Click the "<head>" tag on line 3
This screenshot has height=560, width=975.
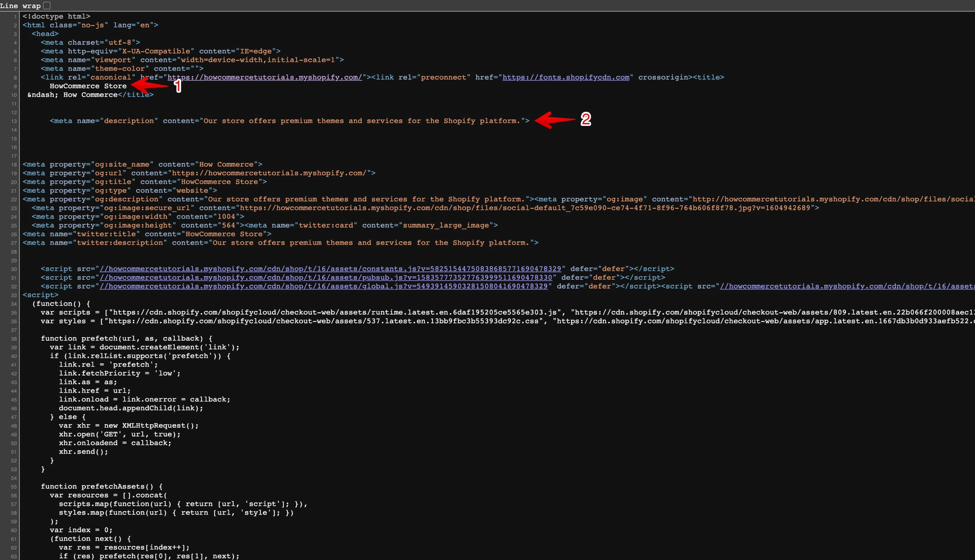45,34
